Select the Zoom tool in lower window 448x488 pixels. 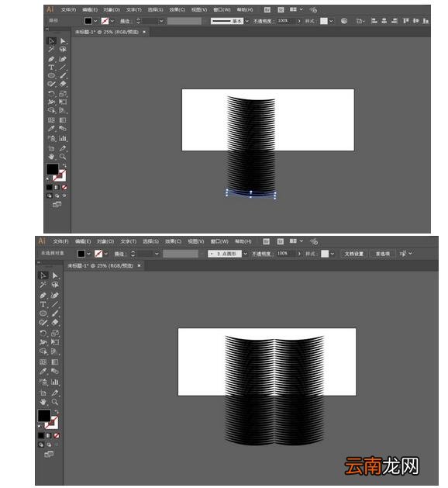tap(55, 402)
